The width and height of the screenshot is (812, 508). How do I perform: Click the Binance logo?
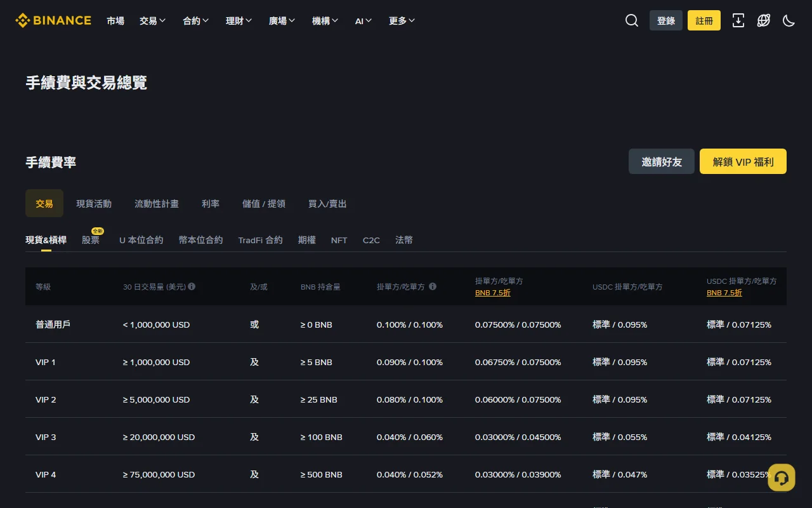tap(53, 20)
